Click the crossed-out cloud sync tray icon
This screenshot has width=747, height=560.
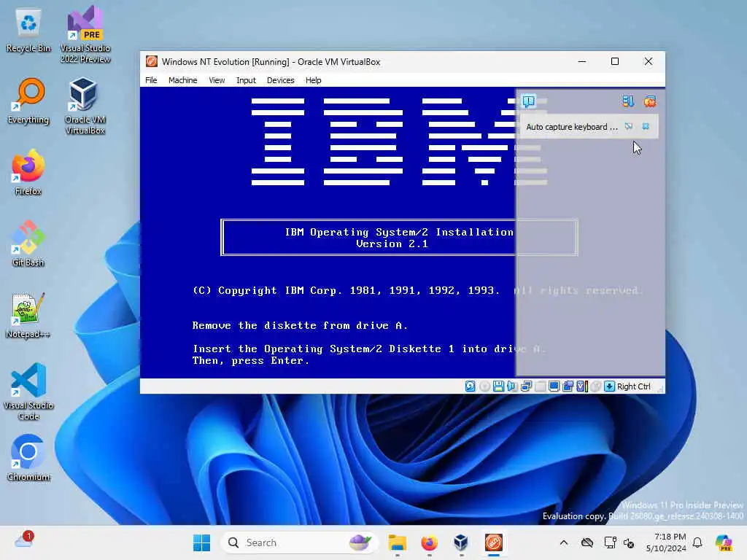coord(587,542)
